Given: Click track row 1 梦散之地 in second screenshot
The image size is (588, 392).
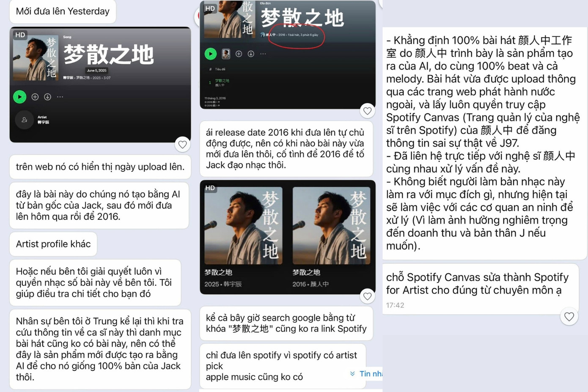Looking at the screenshot, I should click(288, 82).
